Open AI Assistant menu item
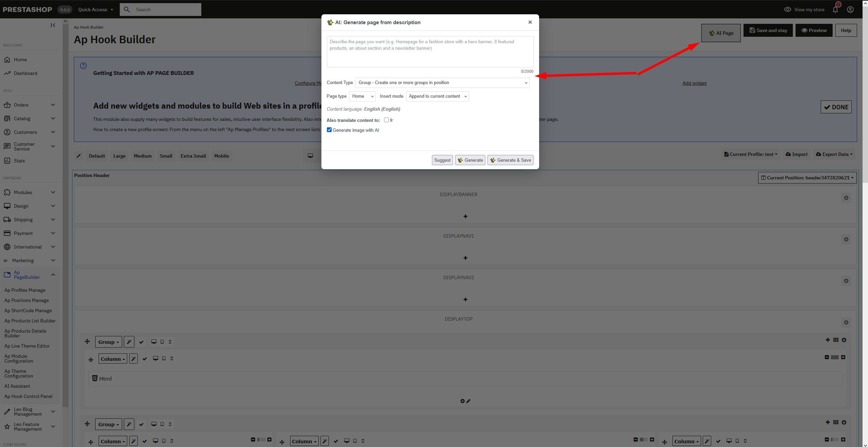868x447 pixels. 17,386
